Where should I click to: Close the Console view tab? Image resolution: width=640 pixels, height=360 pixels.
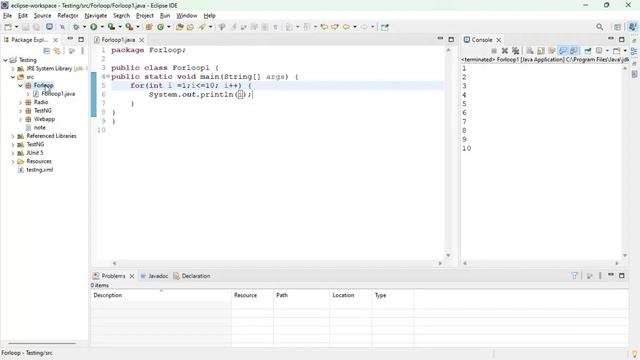[498, 40]
